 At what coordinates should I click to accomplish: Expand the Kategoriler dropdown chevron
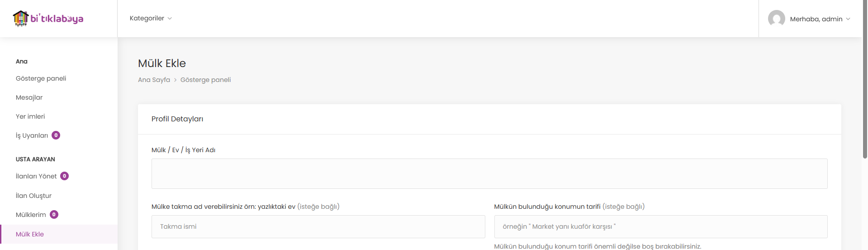[x=170, y=19]
